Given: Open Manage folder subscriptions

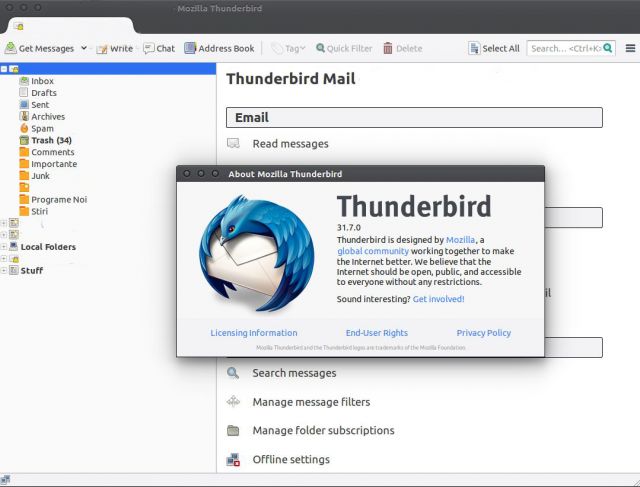Looking at the screenshot, I should [x=323, y=431].
